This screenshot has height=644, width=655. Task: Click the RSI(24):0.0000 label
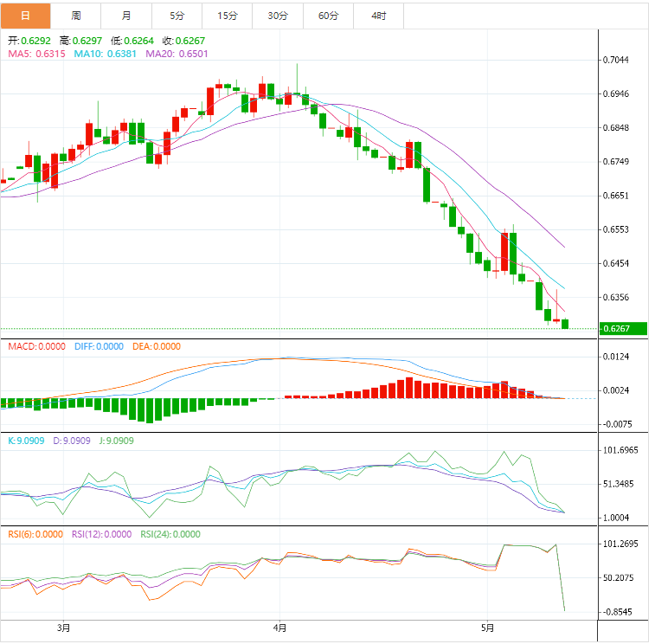[170, 535]
